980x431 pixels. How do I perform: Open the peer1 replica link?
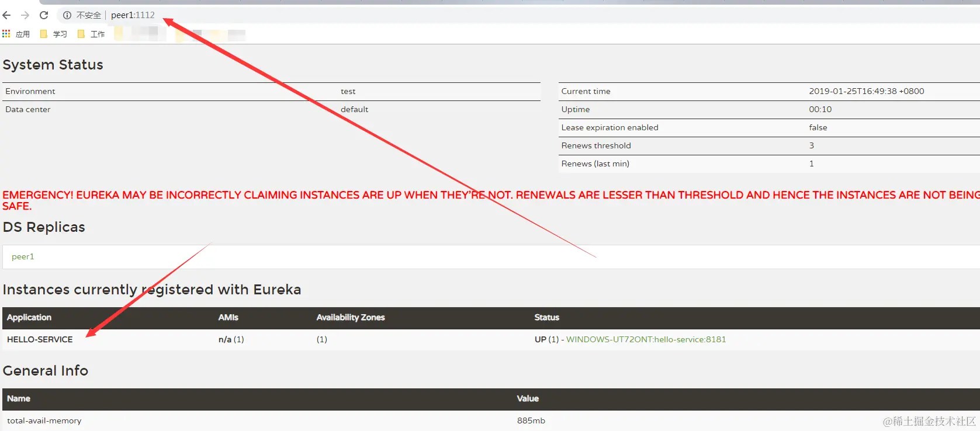(x=23, y=256)
